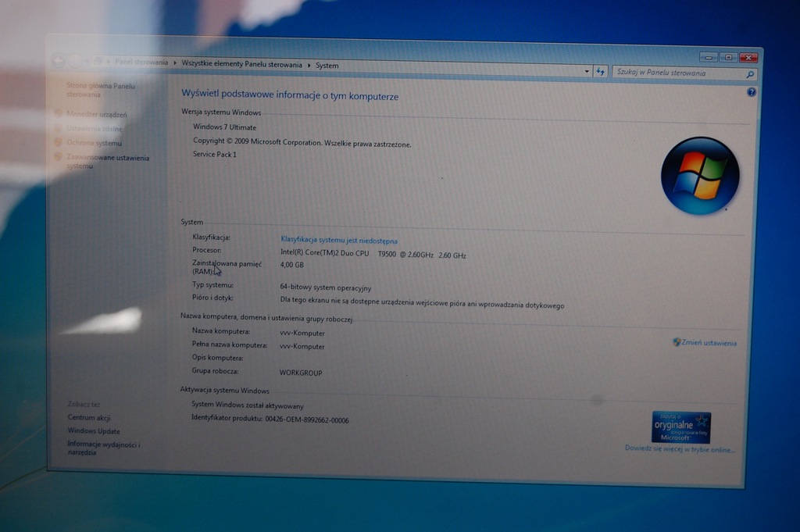Click the "Zainstalowana pamięć (RAM):" label

pos(227,267)
